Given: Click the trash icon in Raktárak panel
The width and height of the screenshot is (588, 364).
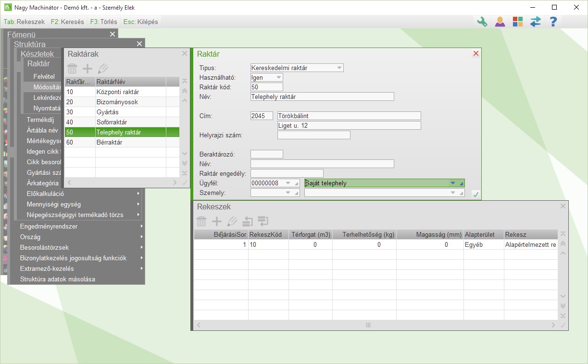Looking at the screenshot, I should 72,69.
